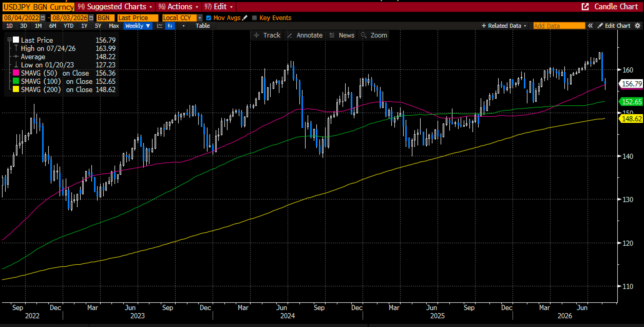Click the chart settings gear icon
The height and width of the screenshot is (327, 644).
coord(638,26)
